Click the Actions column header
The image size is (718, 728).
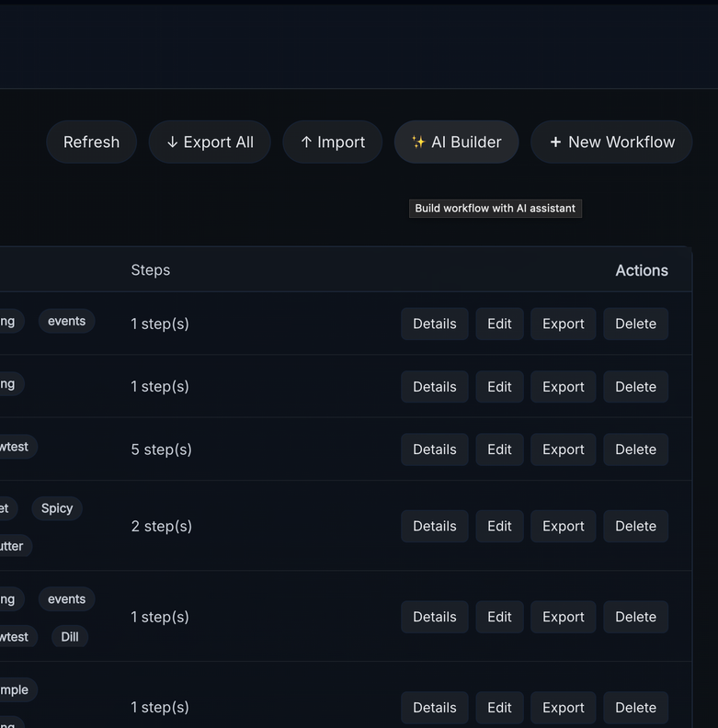(641, 270)
